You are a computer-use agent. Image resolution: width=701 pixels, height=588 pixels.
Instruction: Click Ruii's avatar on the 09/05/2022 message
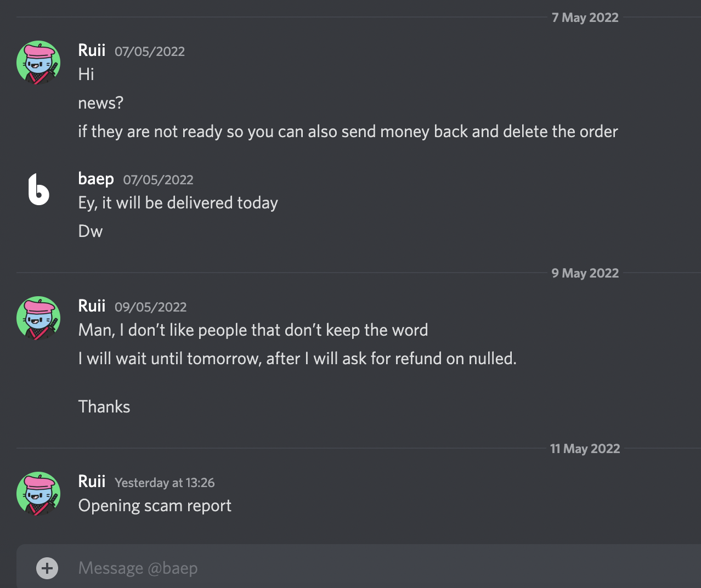coord(38,318)
